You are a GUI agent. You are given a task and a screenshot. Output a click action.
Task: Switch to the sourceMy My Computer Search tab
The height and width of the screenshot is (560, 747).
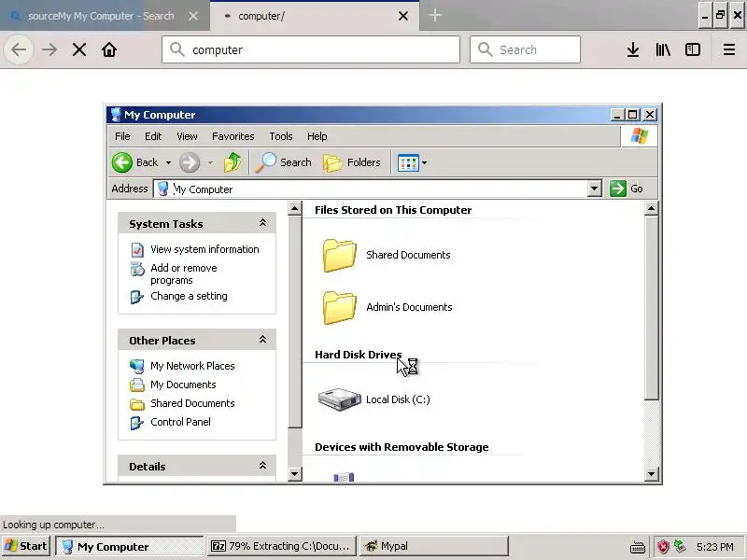[101, 16]
